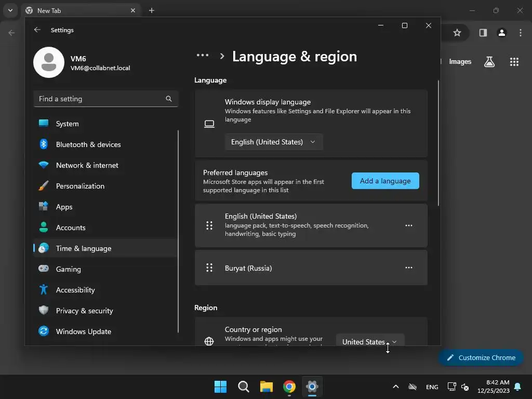Open taskbar Search

tap(243, 387)
